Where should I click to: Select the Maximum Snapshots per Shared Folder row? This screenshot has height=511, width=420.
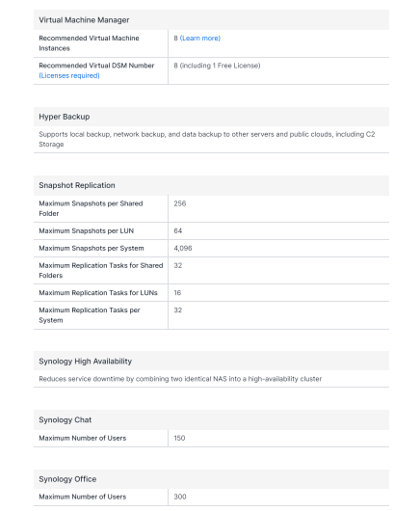pos(211,208)
